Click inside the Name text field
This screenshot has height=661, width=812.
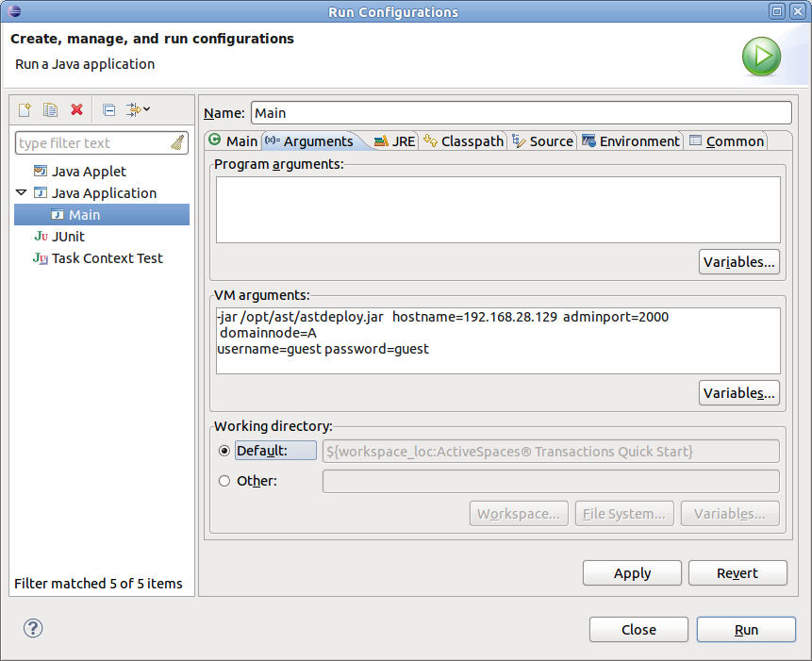[519, 112]
